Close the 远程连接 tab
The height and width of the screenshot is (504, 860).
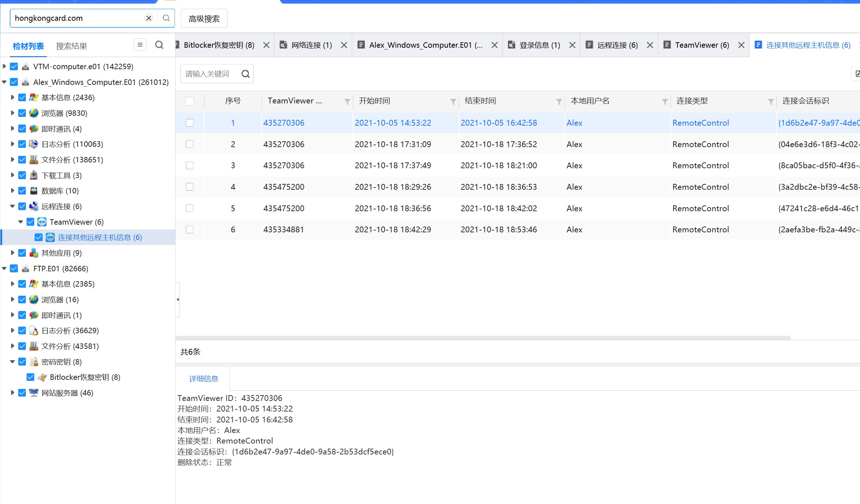pos(650,45)
